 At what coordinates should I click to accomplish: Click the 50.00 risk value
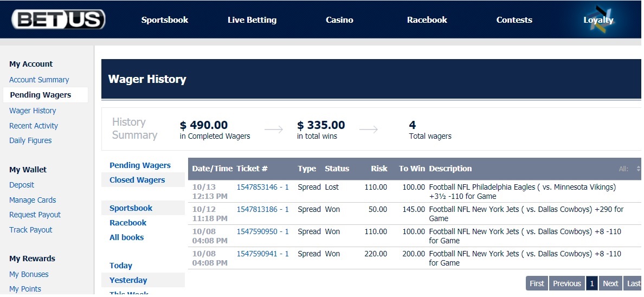[378, 210]
